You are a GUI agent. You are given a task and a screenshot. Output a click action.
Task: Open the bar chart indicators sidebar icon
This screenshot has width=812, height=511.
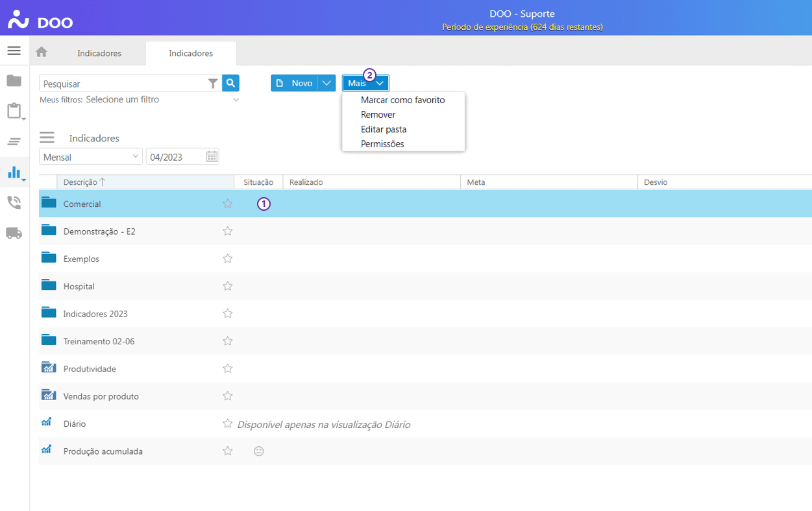(x=14, y=172)
